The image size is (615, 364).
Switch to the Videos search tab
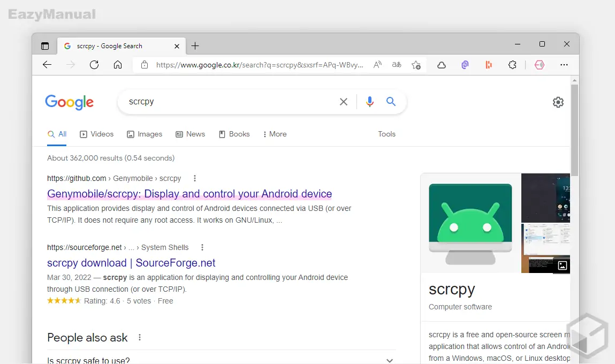tap(97, 134)
